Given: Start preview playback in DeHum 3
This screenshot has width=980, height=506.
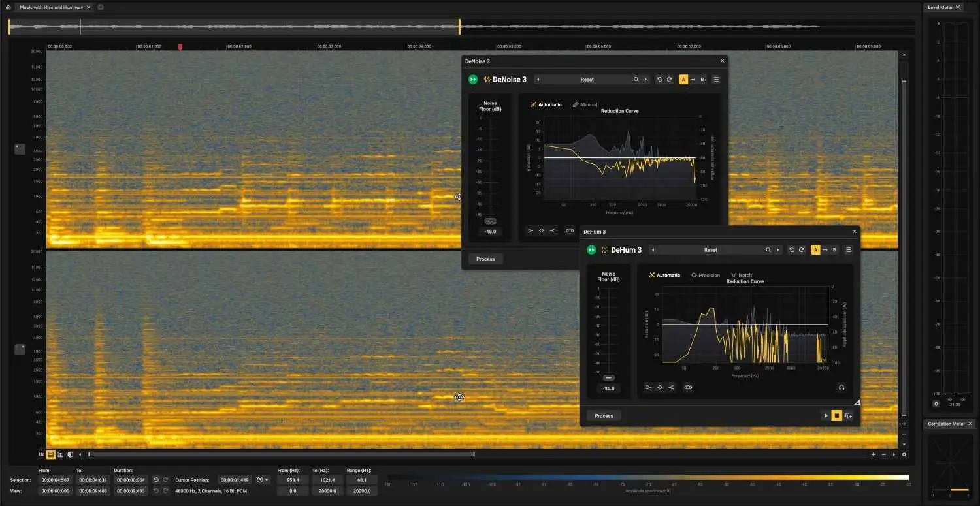Looking at the screenshot, I should pos(826,416).
